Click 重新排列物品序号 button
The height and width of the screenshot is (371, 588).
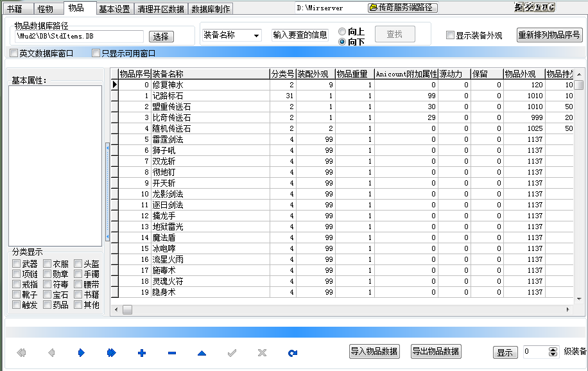549,35
